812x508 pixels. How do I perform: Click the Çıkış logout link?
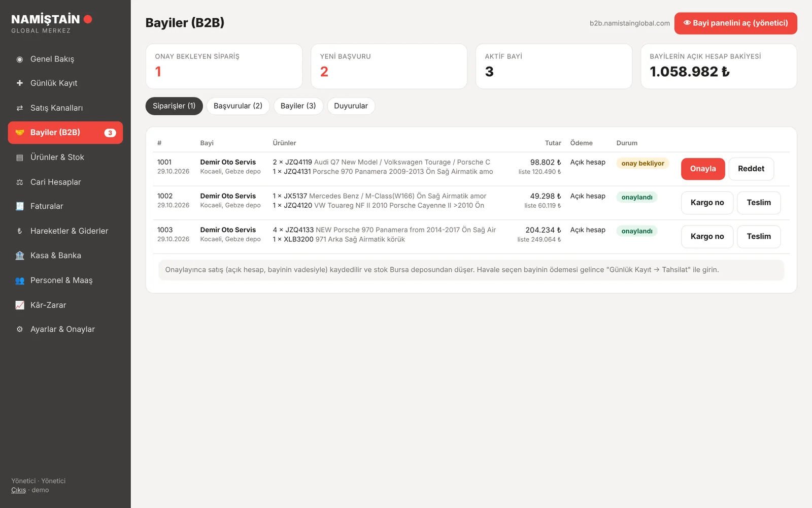[19, 490]
